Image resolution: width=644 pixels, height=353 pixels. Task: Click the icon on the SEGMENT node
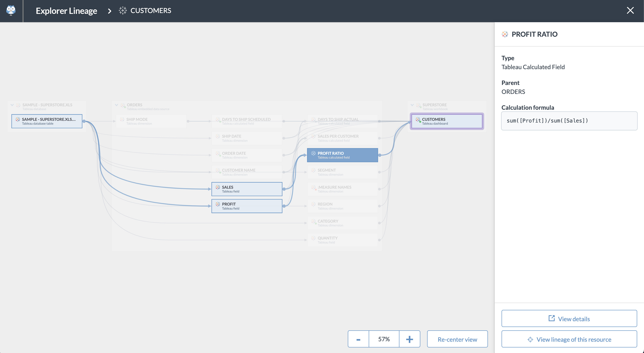pyautogui.click(x=313, y=170)
